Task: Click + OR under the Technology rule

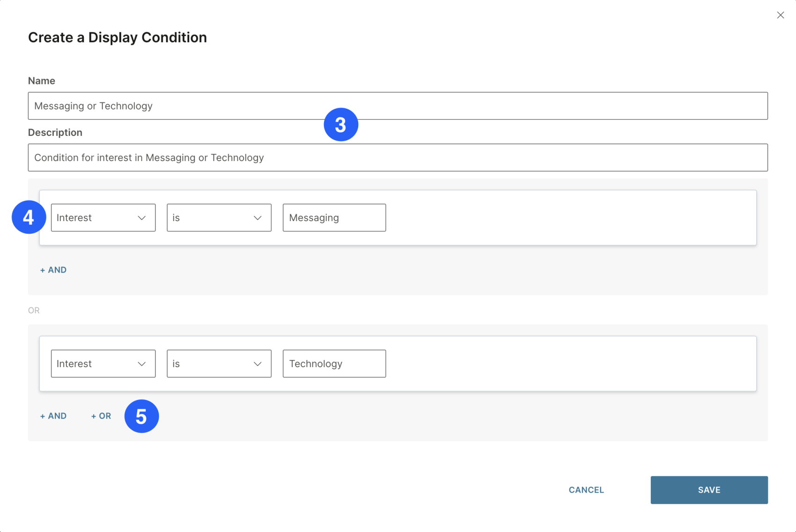Action: click(x=101, y=416)
